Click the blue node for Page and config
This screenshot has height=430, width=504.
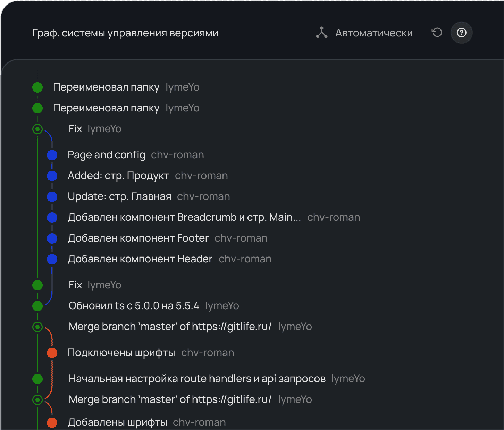coord(52,155)
